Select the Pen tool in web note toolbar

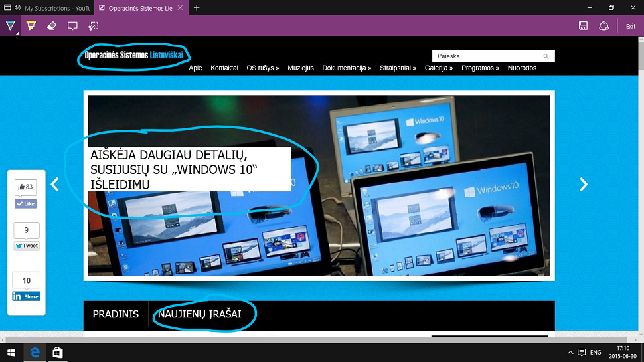(x=10, y=26)
